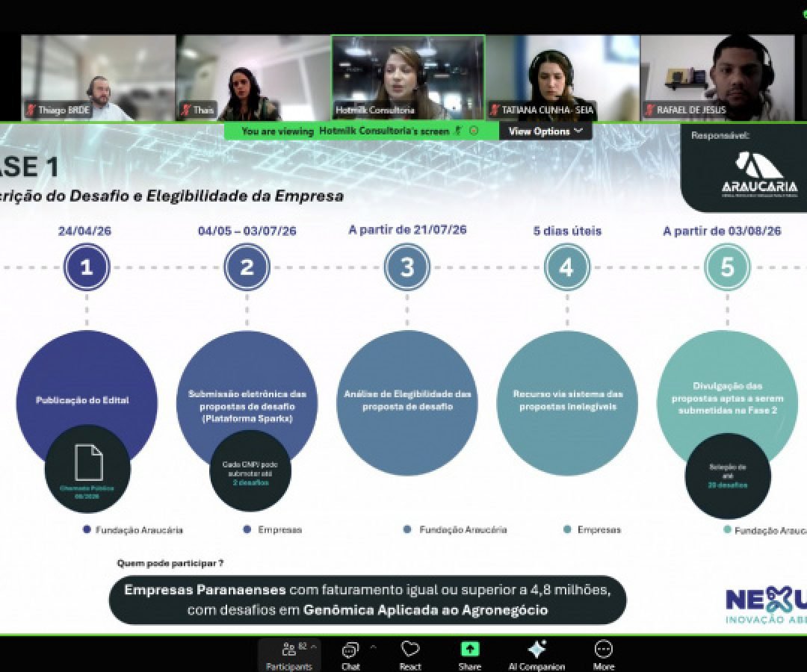Click muted mic icon on RAFAEL DE JESUS

click(651, 110)
